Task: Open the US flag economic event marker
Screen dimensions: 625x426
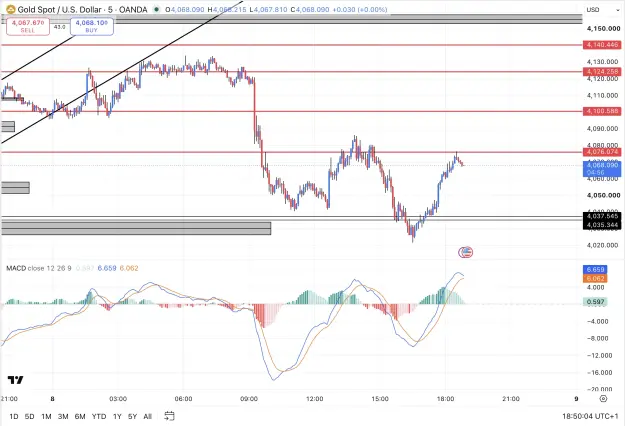Action: point(466,252)
